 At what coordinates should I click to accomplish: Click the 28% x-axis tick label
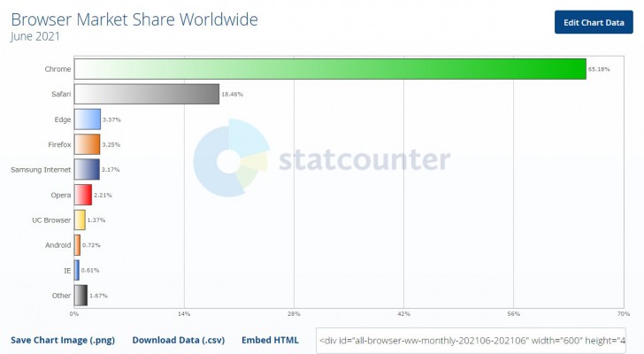coord(294,314)
